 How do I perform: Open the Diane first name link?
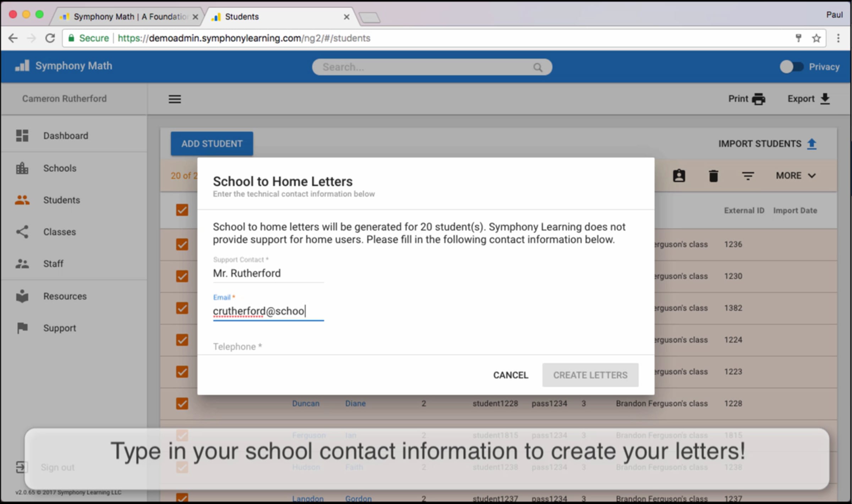click(x=355, y=404)
